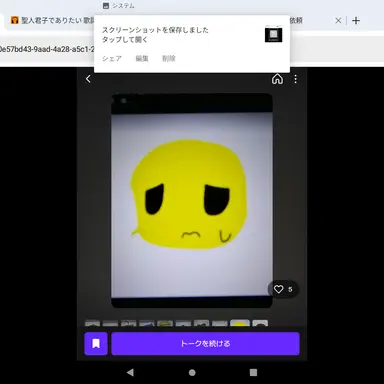This screenshot has width=384, height=384.
Task: Click the URL in the address bar
Action: pyautogui.click(x=47, y=49)
